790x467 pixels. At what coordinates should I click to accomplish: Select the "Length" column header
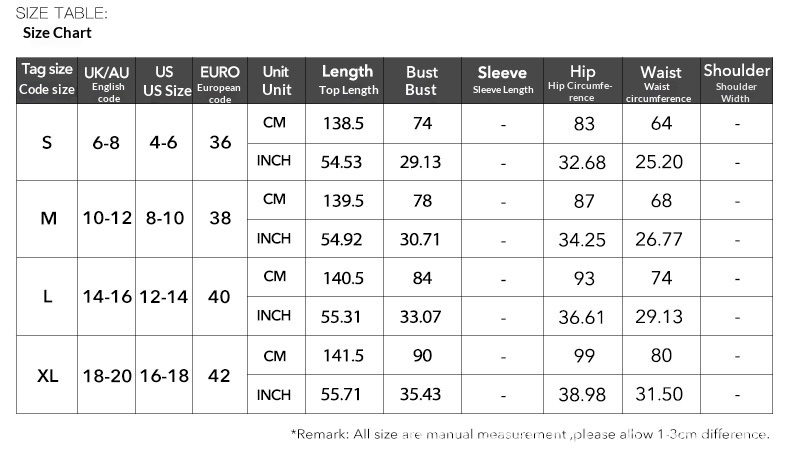347,80
